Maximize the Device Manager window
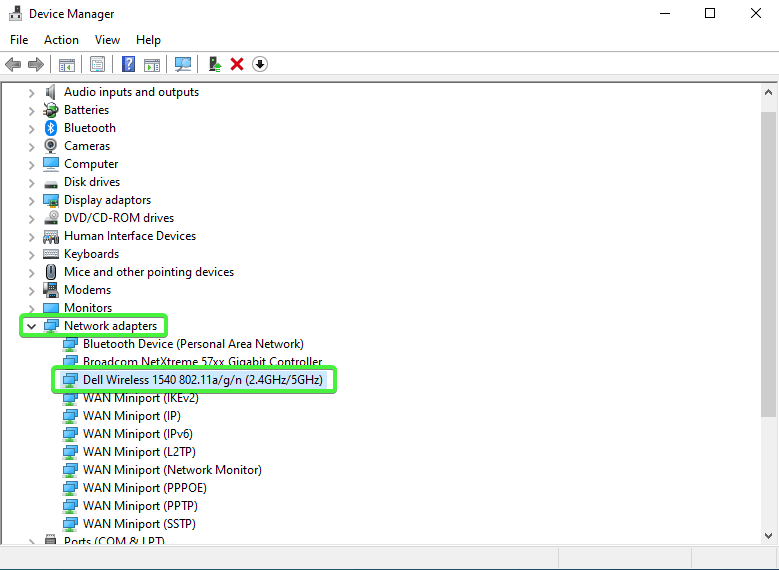Viewport: 779px width, 570px height. coord(710,13)
